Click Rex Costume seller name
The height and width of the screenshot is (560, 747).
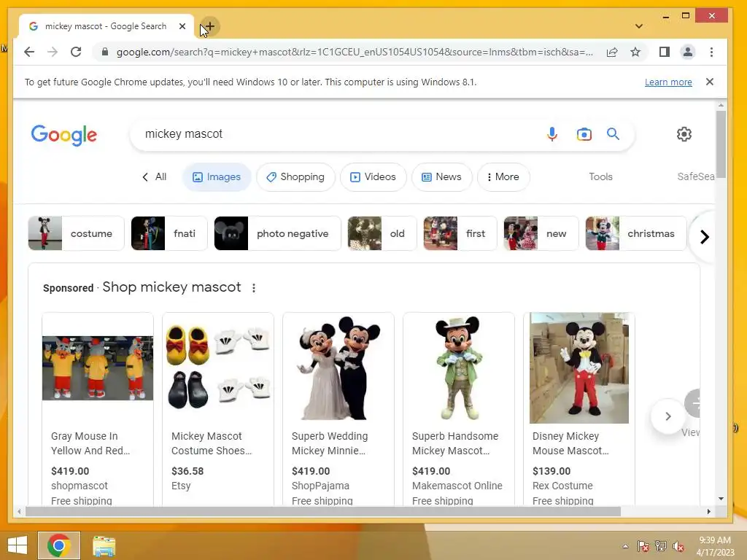(562, 486)
